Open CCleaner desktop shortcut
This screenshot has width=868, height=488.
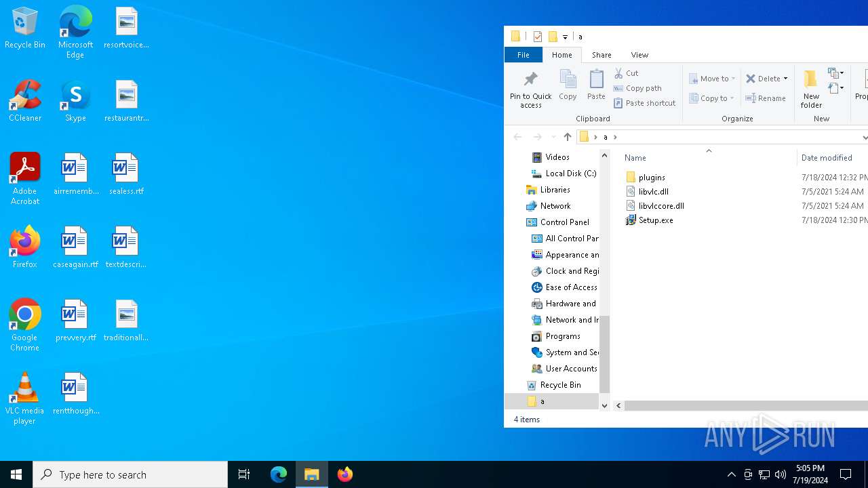[25, 102]
